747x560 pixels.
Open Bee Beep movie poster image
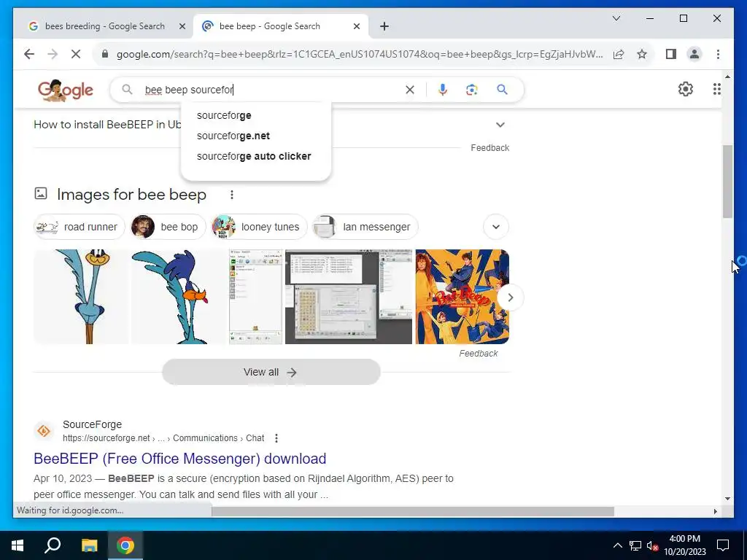tap(462, 296)
